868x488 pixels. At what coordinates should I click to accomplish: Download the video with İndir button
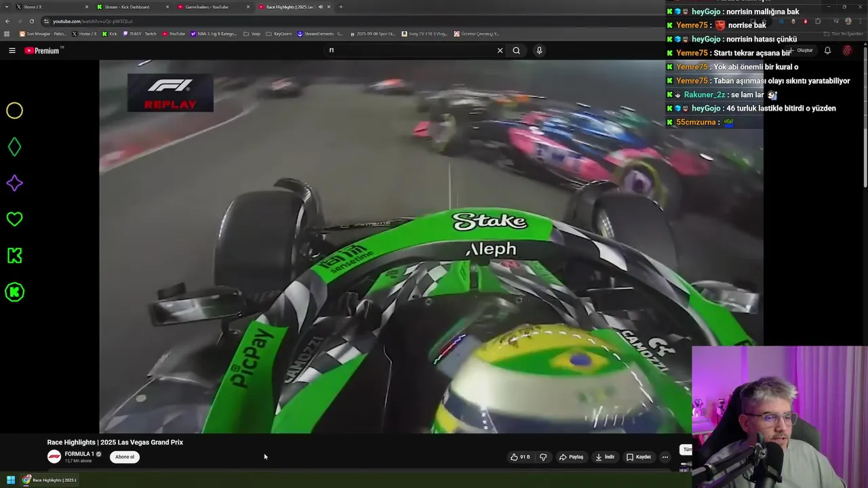coord(605,457)
